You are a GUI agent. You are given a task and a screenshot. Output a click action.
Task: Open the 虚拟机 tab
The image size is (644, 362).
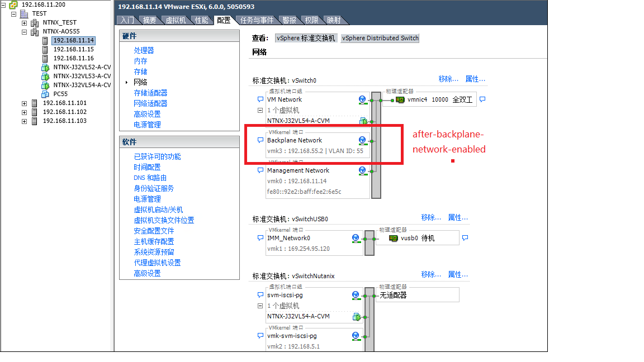pos(176,20)
